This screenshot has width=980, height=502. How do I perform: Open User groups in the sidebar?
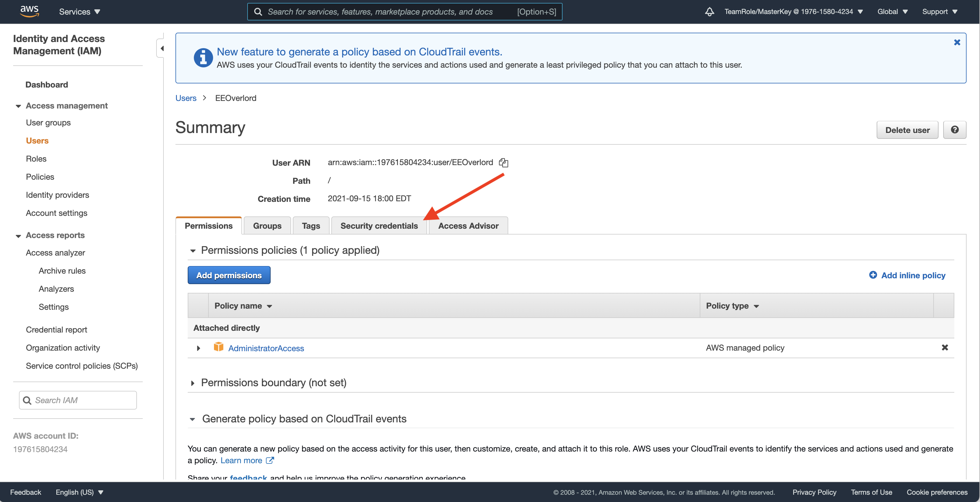pos(48,123)
